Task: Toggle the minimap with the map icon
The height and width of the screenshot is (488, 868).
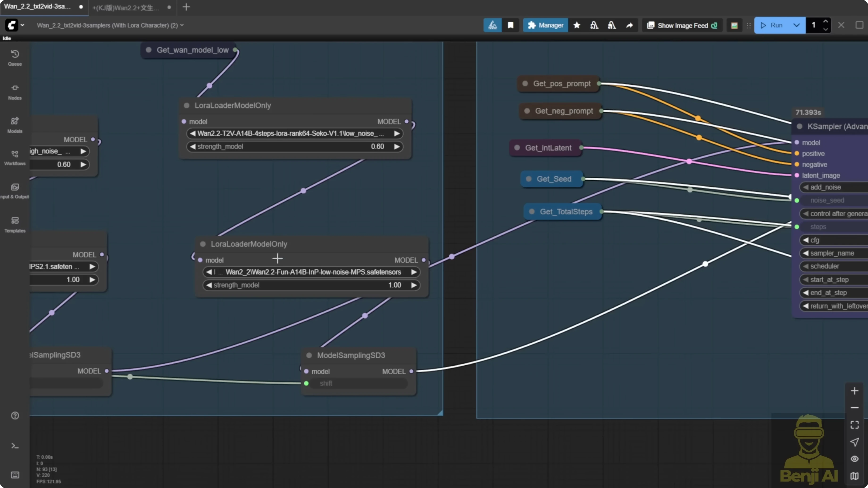Action: coord(855,476)
